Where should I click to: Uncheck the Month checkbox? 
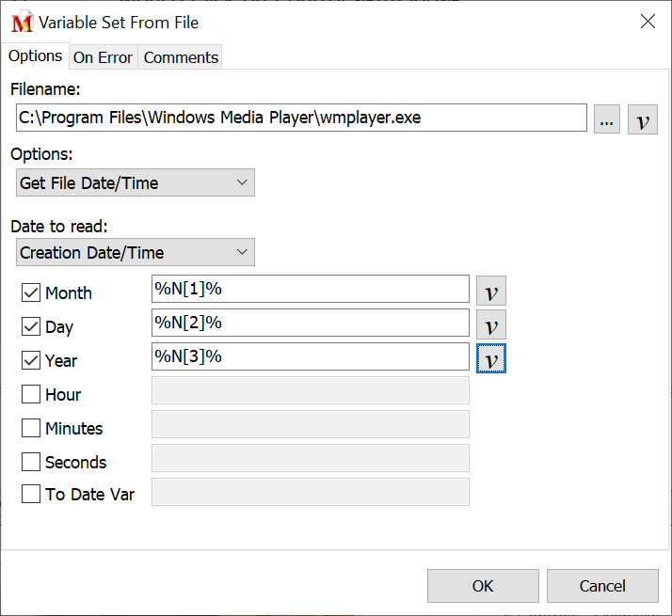31,292
